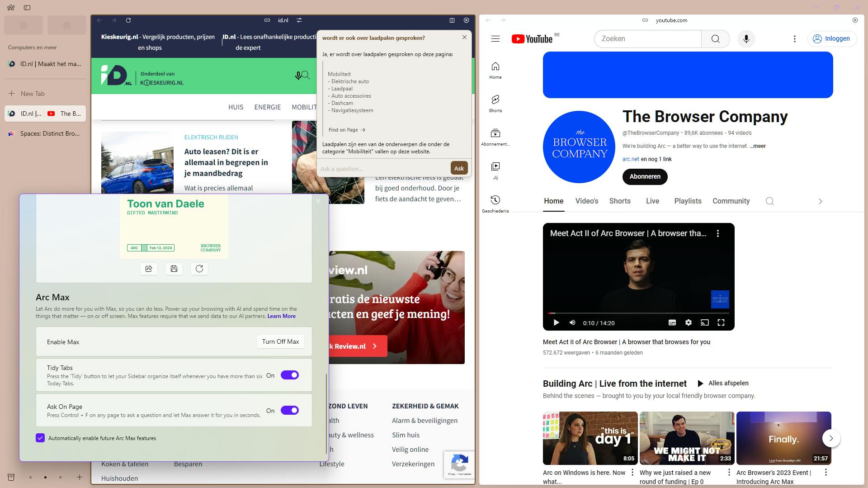This screenshot has height=488, width=868.
Task: Disable the Ask On Page toggle
Action: point(290,410)
